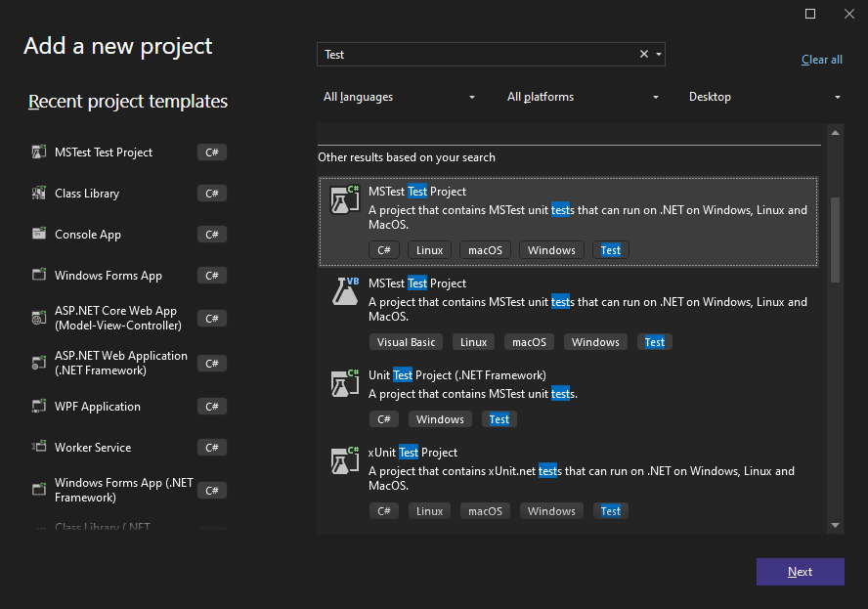Click the Other results based on your search label
The width and height of the screenshot is (868, 609).
(x=407, y=157)
